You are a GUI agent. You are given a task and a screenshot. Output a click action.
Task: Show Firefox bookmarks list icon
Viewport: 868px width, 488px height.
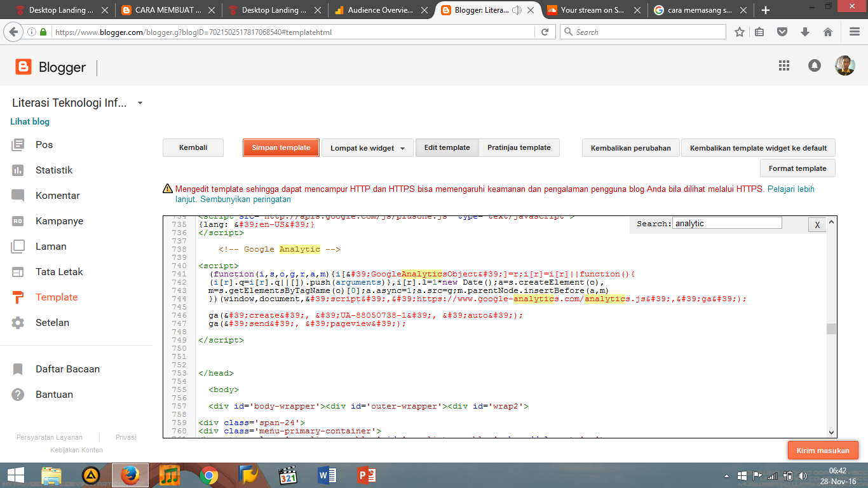[x=759, y=32]
